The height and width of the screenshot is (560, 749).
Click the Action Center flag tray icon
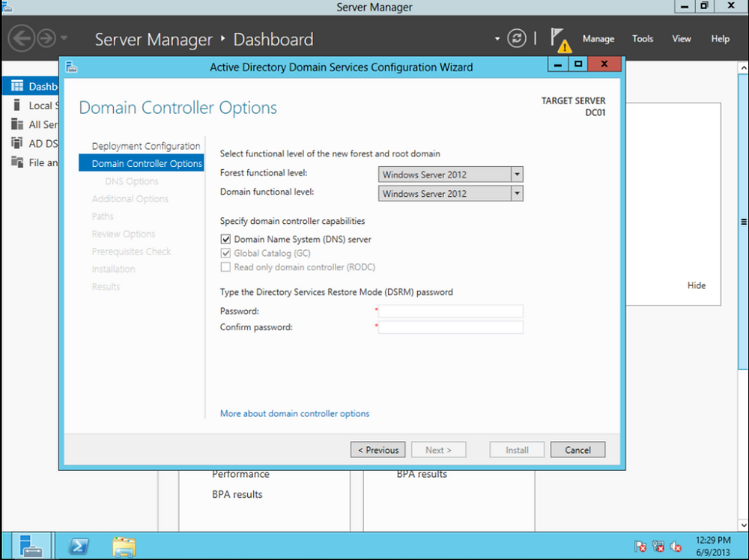tap(640, 547)
